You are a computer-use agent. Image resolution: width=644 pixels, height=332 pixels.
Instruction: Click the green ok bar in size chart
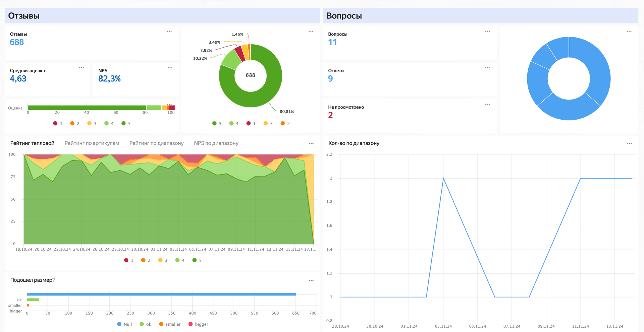(x=33, y=300)
